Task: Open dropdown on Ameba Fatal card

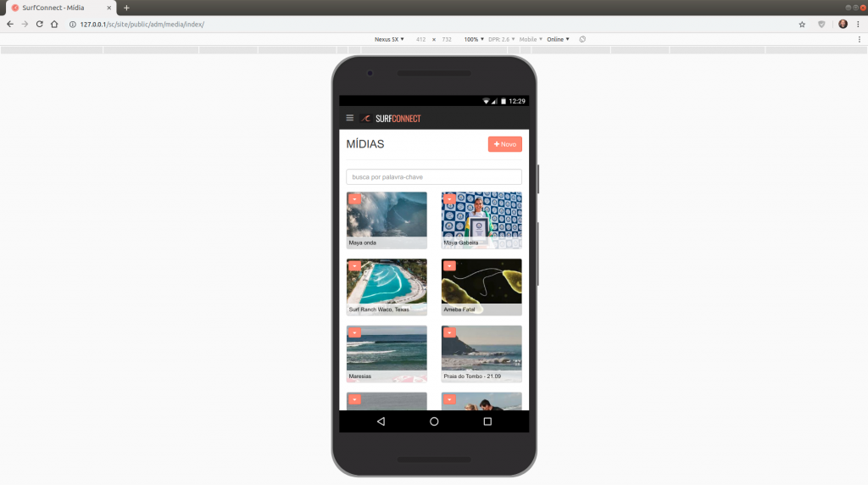Action: coord(449,265)
